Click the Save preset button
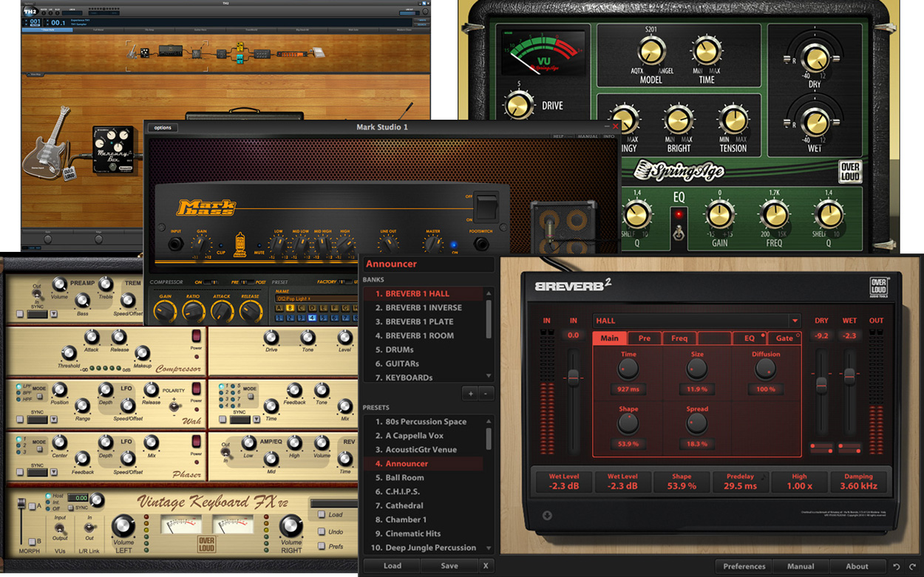 pos(449,566)
